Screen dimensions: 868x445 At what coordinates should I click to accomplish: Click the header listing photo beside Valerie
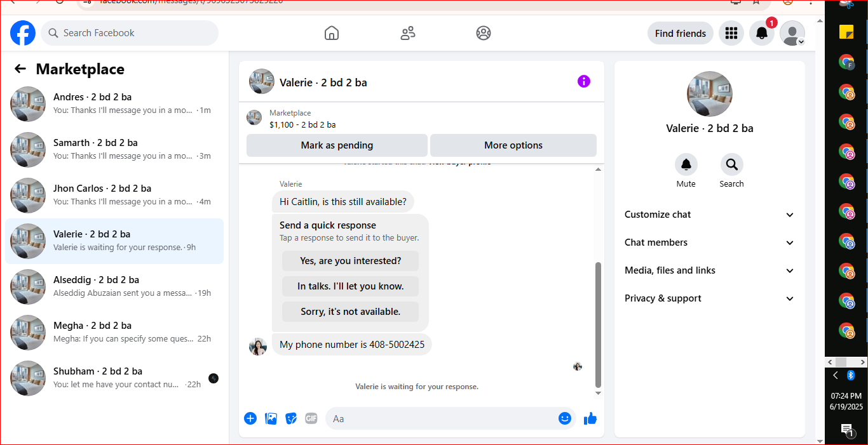coord(262,82)
